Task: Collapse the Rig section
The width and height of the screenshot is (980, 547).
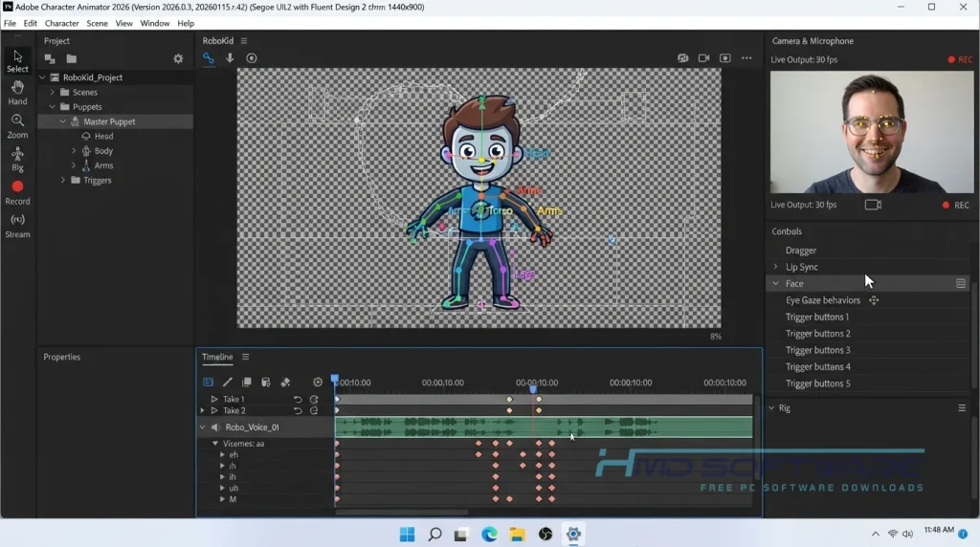Action: click(771, 407)
